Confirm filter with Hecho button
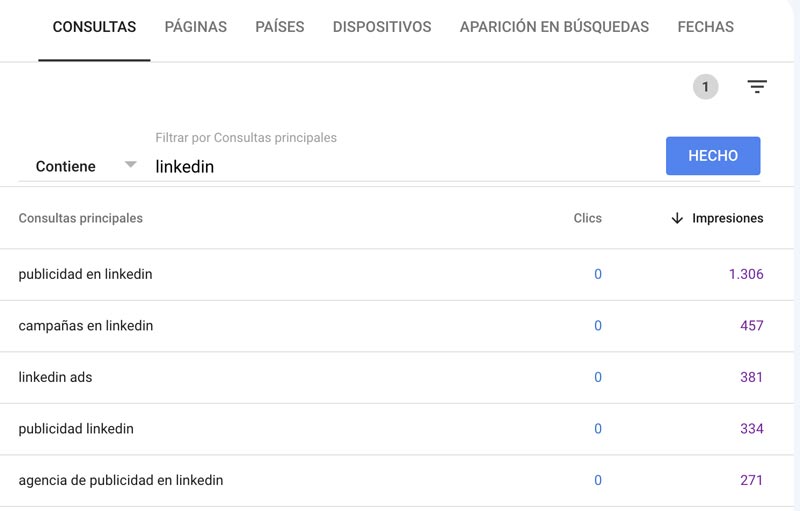 point(713,156)
